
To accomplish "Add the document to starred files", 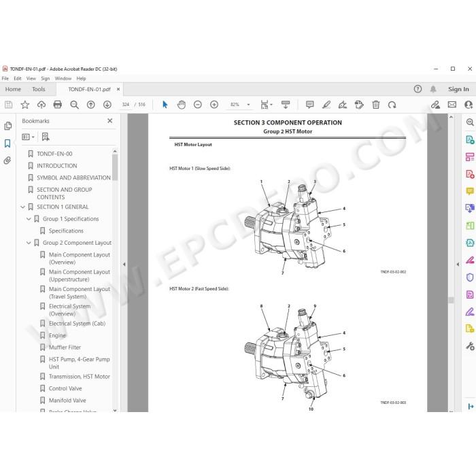I will (25, 105).
